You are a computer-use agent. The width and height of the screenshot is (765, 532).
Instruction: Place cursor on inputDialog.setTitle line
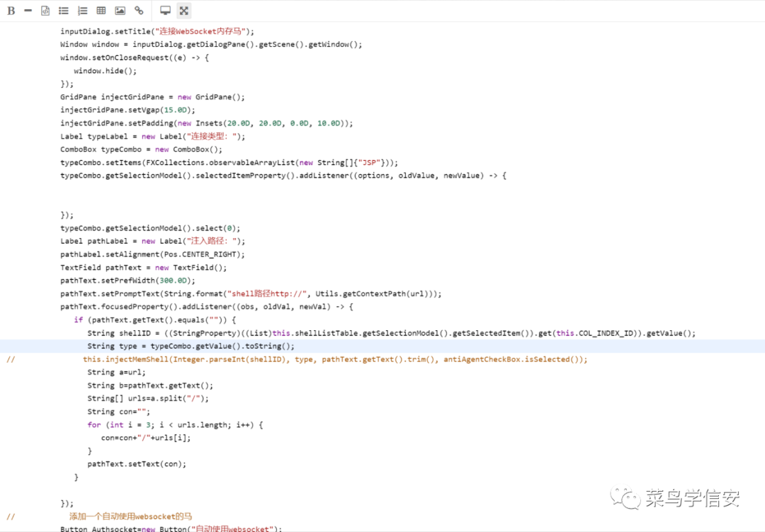[157, 31]
